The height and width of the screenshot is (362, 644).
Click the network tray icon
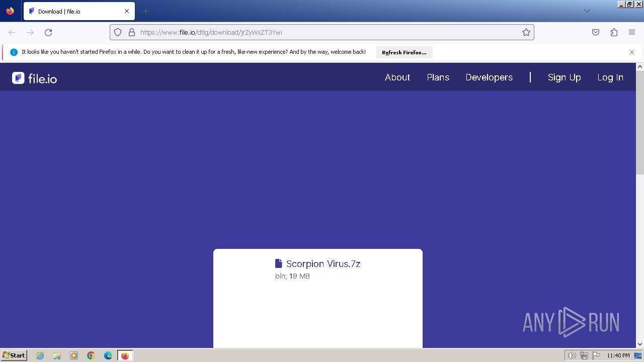point(584,355)
